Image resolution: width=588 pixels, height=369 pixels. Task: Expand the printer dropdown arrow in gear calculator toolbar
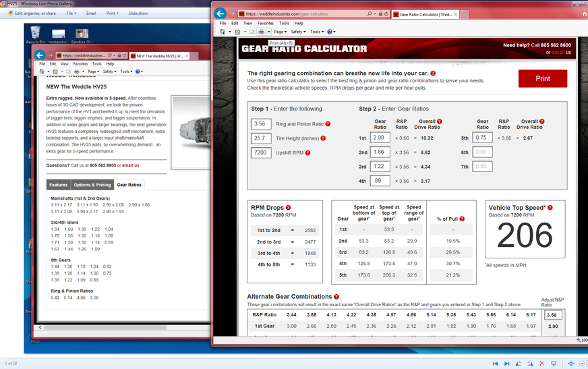(x=268, y=32)
